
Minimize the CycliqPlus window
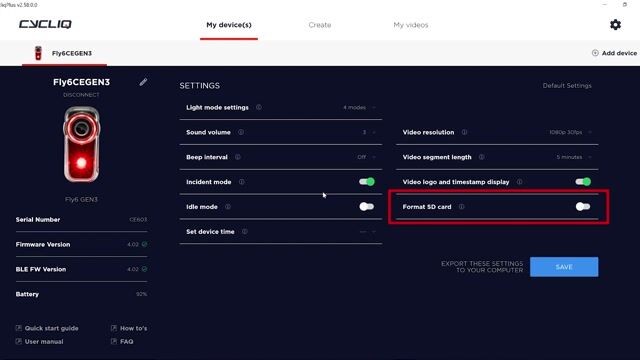click(604, 4)
